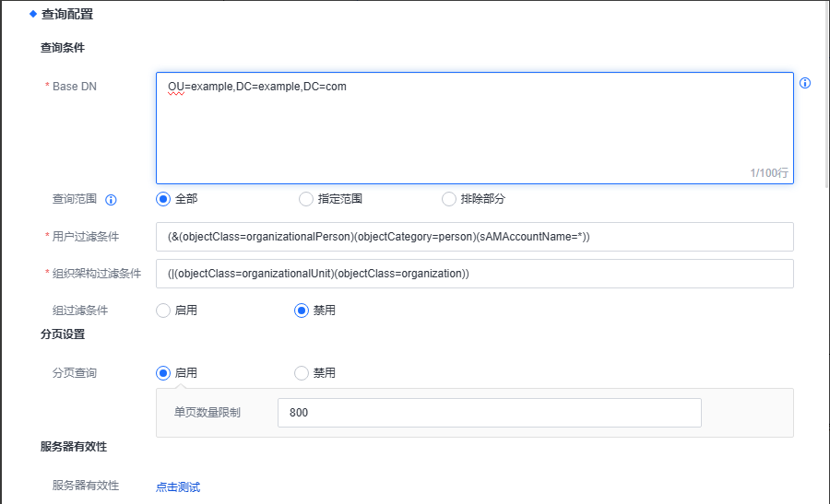Enable 组过滤条件 via the 启用 radio
This screenshot has height=504, width=830.
pyautogui.click(x=164, y=311)
